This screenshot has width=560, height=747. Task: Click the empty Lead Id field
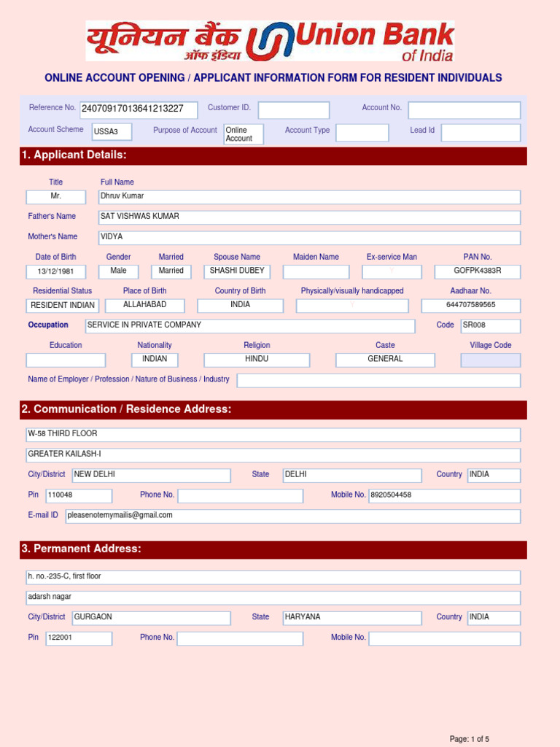[x=481, y=133]
